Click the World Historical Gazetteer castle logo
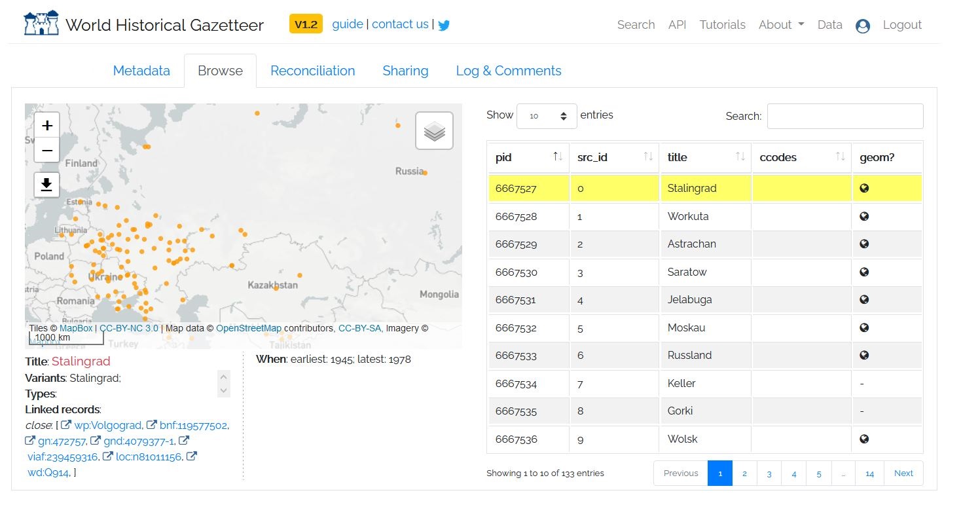The height and width of the screenshot is (518, 980). coord(41,24)
